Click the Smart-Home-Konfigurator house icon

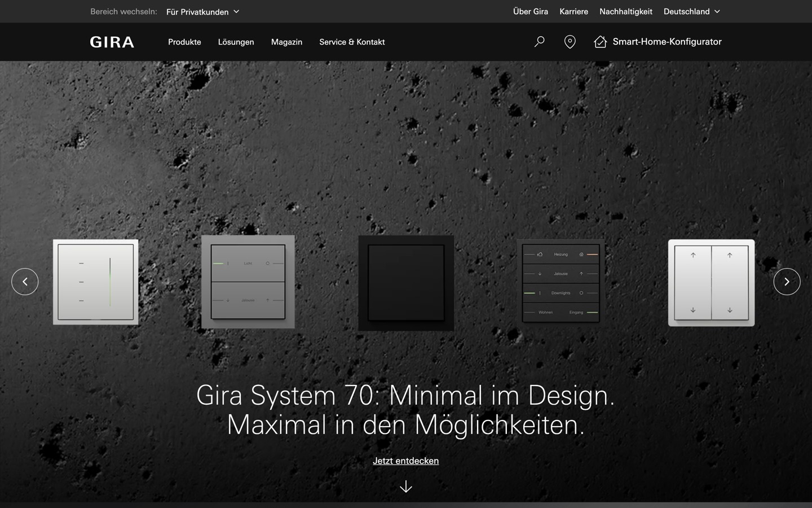pyautogui.click(x=600, y=42)
